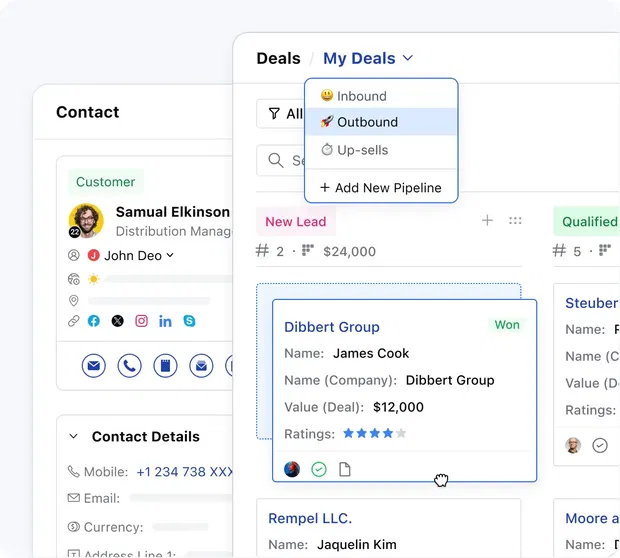Click the New Lead stage label

tap(296, 221)
